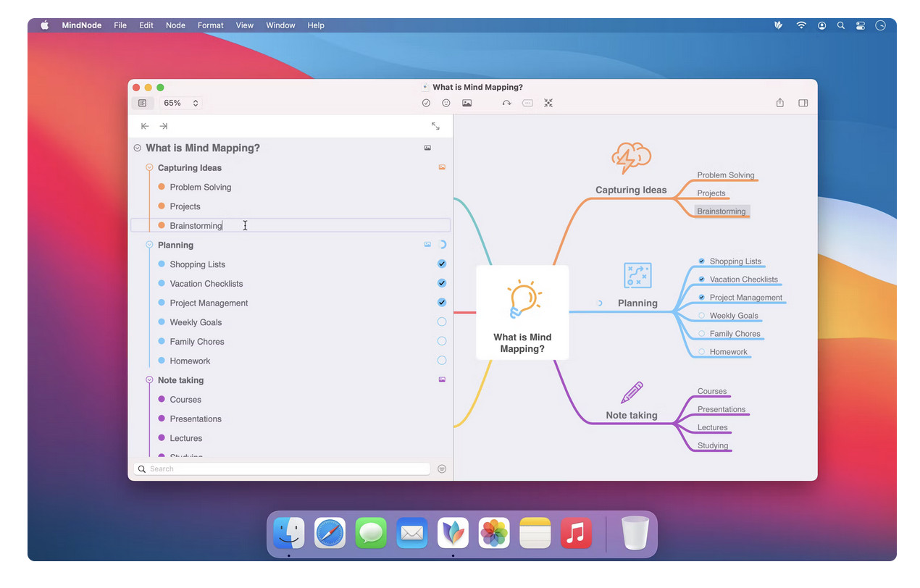Collapse the Note taking outline section

[x=148, y=379]
